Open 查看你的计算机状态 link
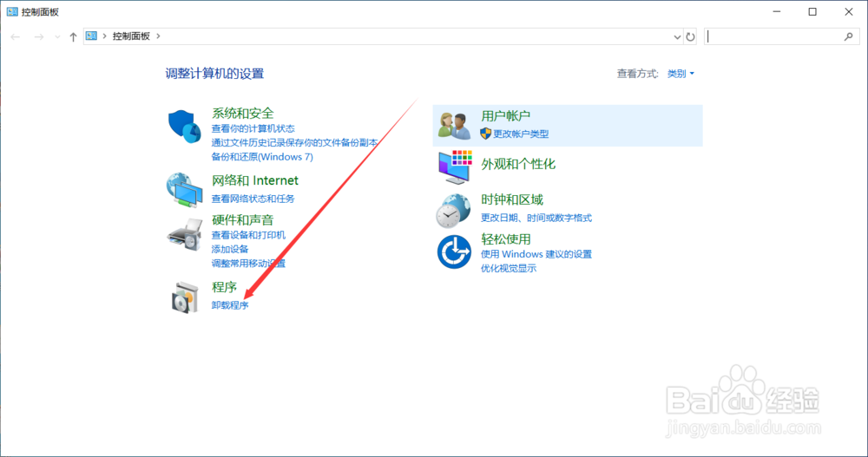 click(253, 128)
